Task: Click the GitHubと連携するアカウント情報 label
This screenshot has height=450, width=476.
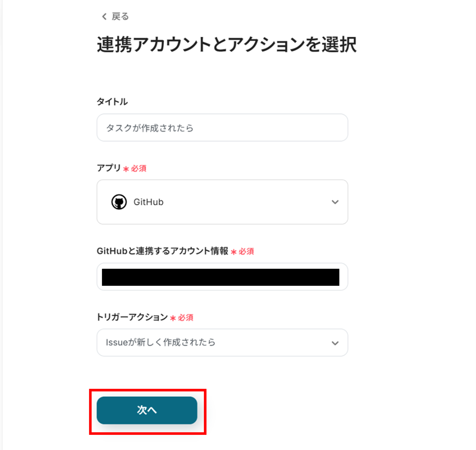Action: (x=162, y=251)
